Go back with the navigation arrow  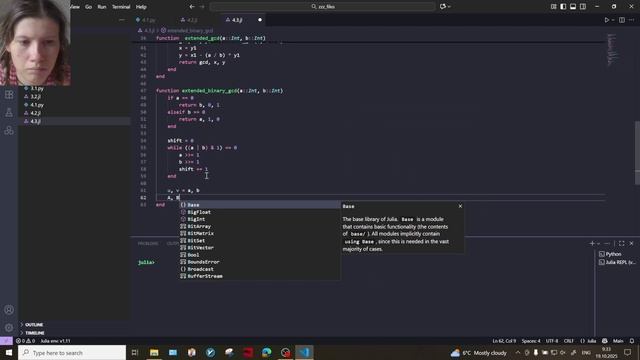192,7
